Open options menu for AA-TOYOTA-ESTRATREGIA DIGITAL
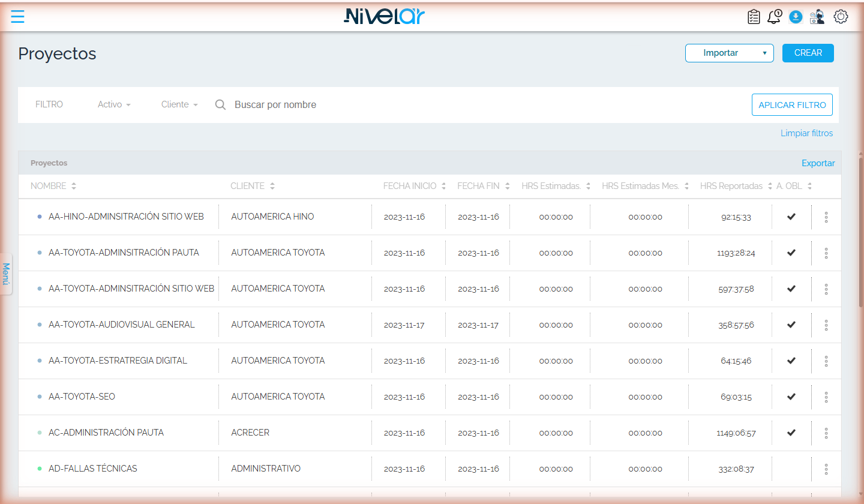 826,361
